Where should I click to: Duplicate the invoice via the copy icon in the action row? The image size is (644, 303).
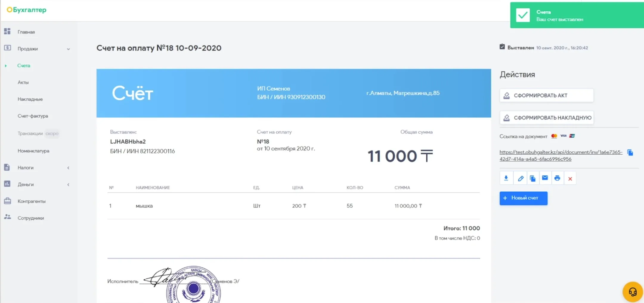(x=533, y=179)
